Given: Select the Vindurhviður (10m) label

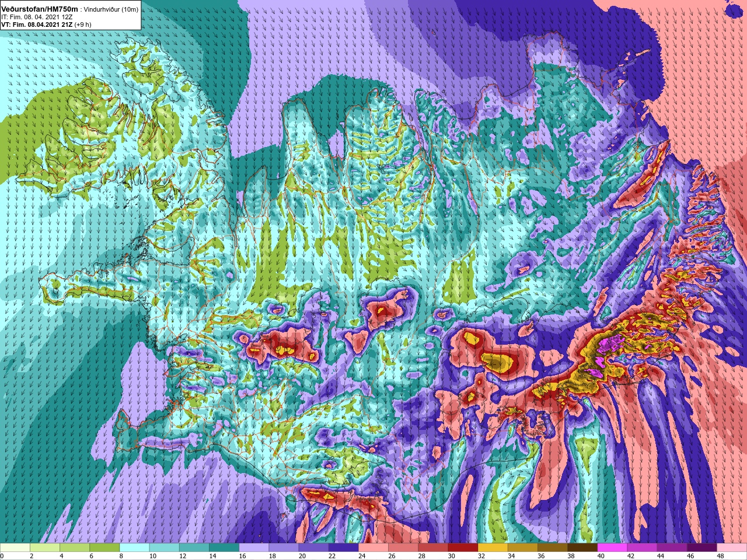Looking at the screenshot, I should (x=111, y=9).
